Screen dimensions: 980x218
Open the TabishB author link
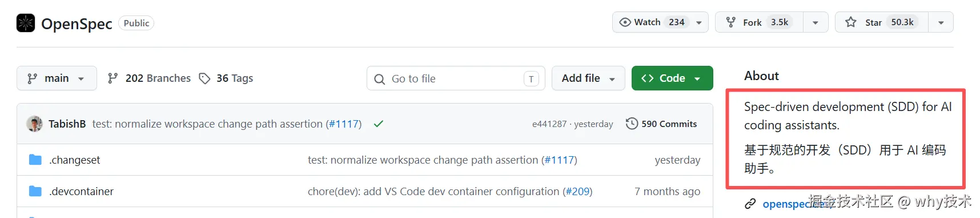point(67,124)
